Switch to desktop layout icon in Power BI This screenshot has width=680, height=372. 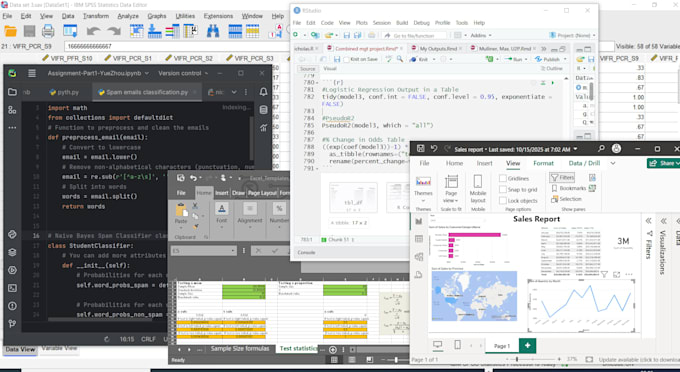pos(438,345)
